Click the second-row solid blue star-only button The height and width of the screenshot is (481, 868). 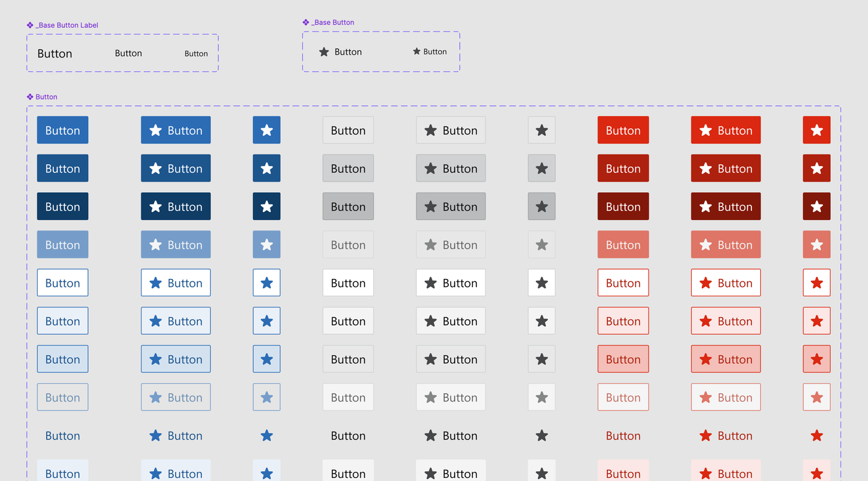(x=267, y=168)
